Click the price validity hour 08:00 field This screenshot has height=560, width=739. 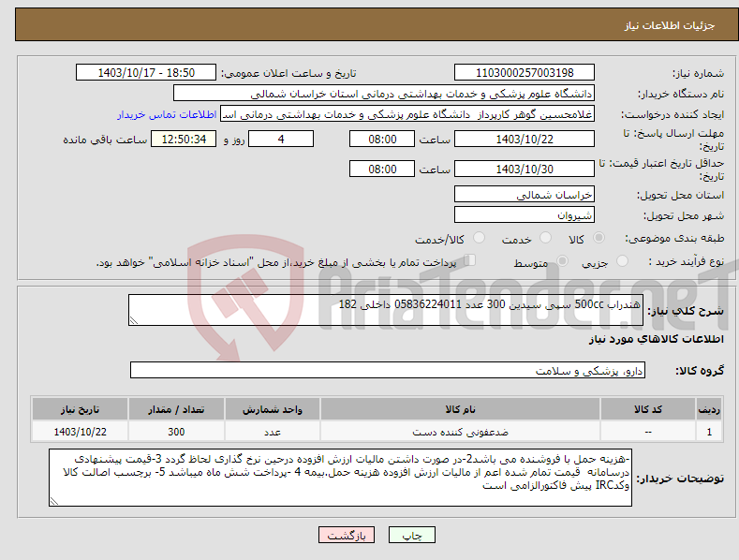click(382, 169)
